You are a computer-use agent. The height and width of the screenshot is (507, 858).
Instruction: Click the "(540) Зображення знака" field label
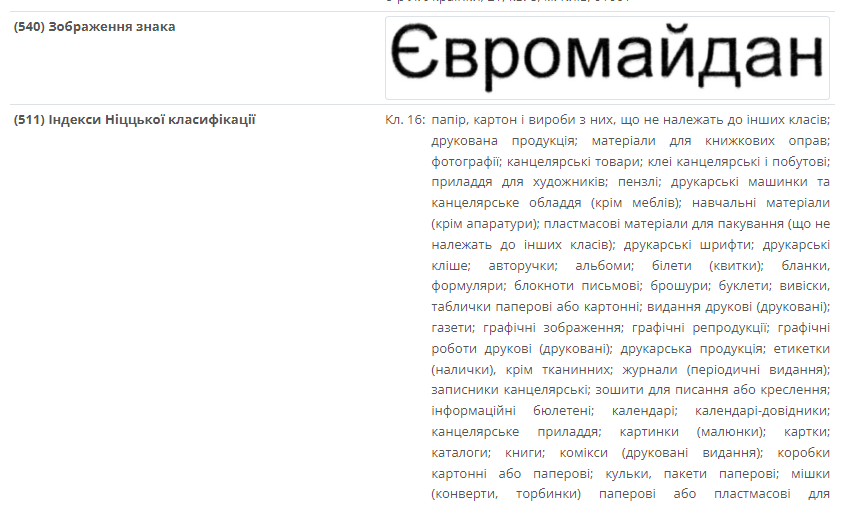(94, 27)
